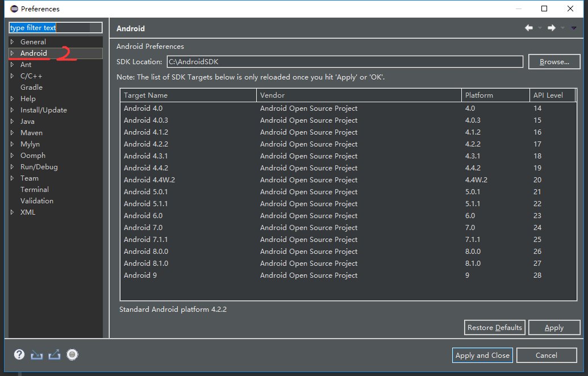
Task: Click Browse to change SDK Location
Action: coord(554,61)
